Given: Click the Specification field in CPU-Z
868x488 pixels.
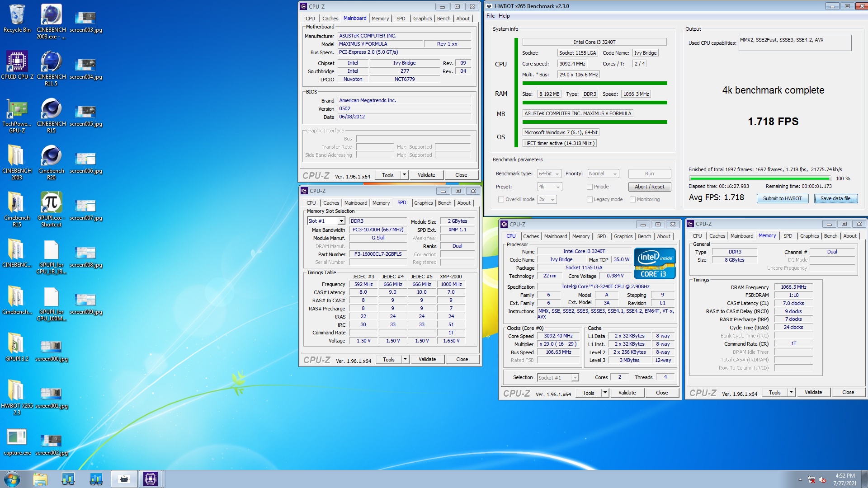Looking at the screenshot, I should (605, 287).
